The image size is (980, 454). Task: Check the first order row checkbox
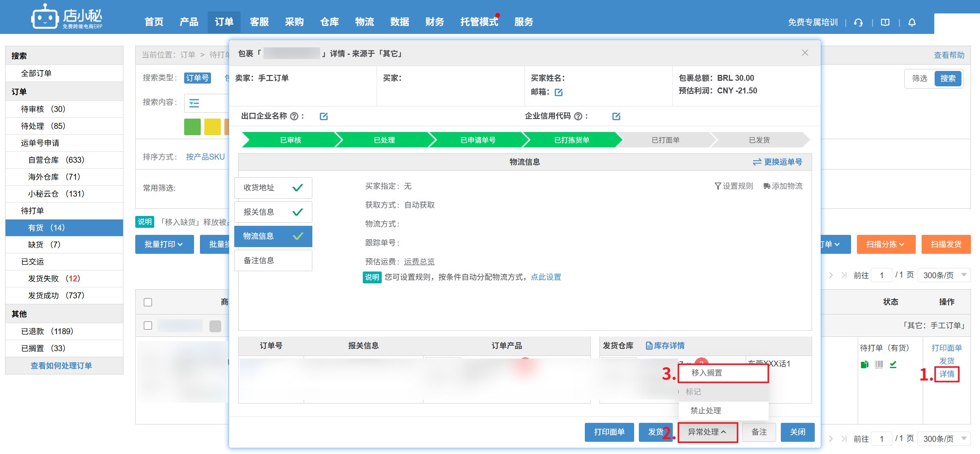tap(148, 326)
